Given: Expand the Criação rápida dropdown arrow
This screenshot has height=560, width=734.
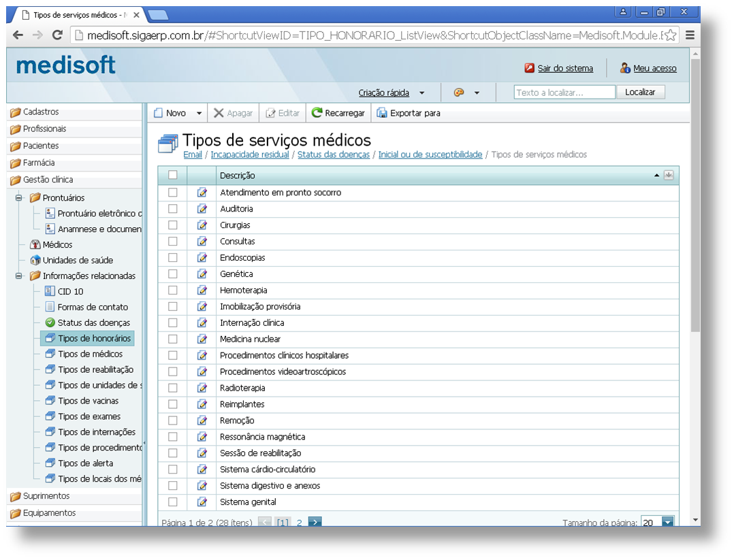Looking at the screenshot, I should click(x=421, y=93).
